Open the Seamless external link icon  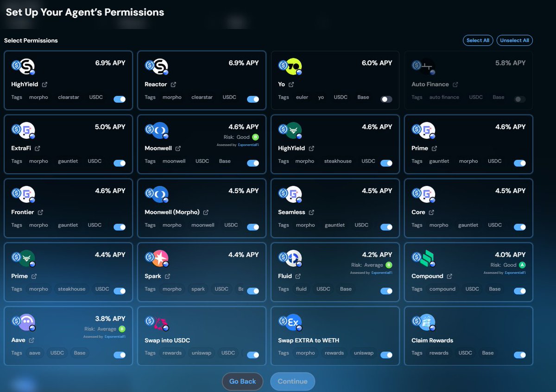[311, 212]
